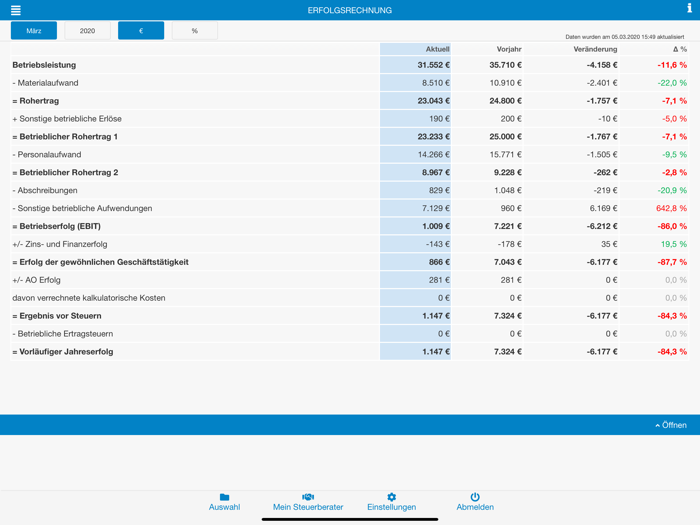Click the 642,8 % change value
The height and width of the screenshot is (525, 700).
coord(671,209)
